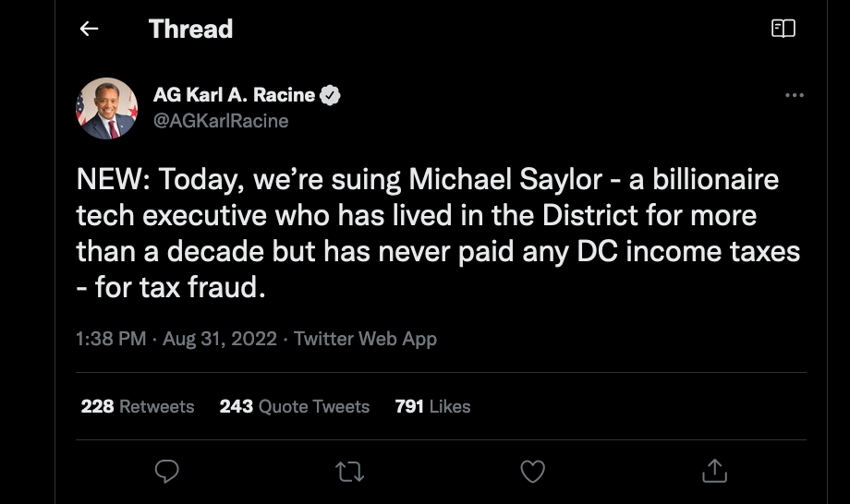850x504 pixels.
Task: Click the Twitter Web App source label
Action: point(365,339)
